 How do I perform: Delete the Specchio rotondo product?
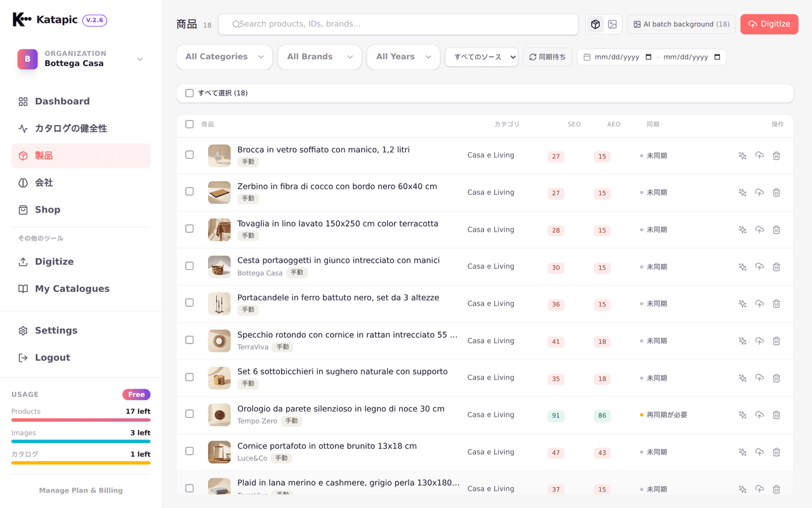click(x=776, y=341)
